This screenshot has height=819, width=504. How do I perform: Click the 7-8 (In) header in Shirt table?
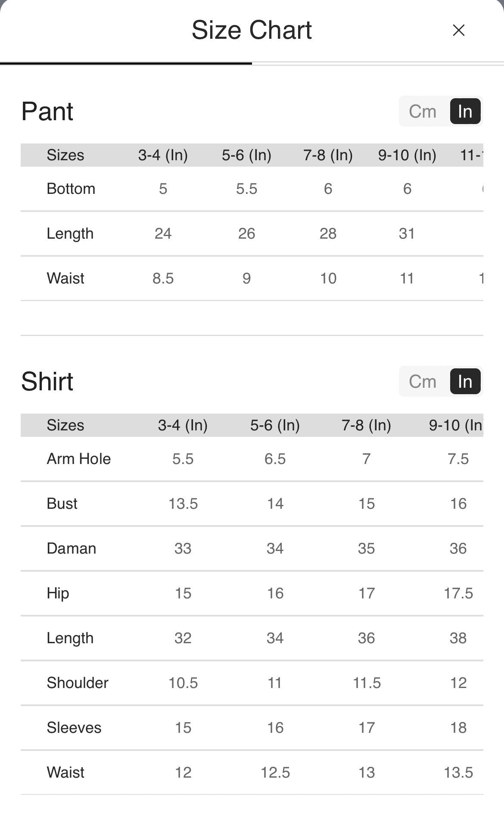tap(366, 425)
